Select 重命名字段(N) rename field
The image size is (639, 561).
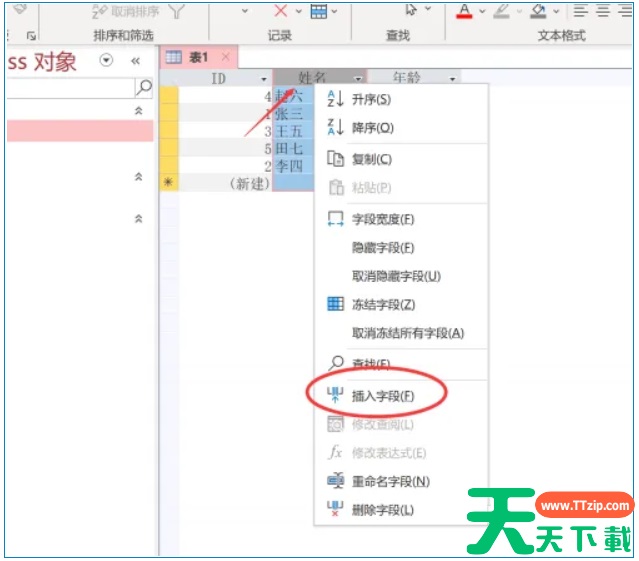pos(391,482)
